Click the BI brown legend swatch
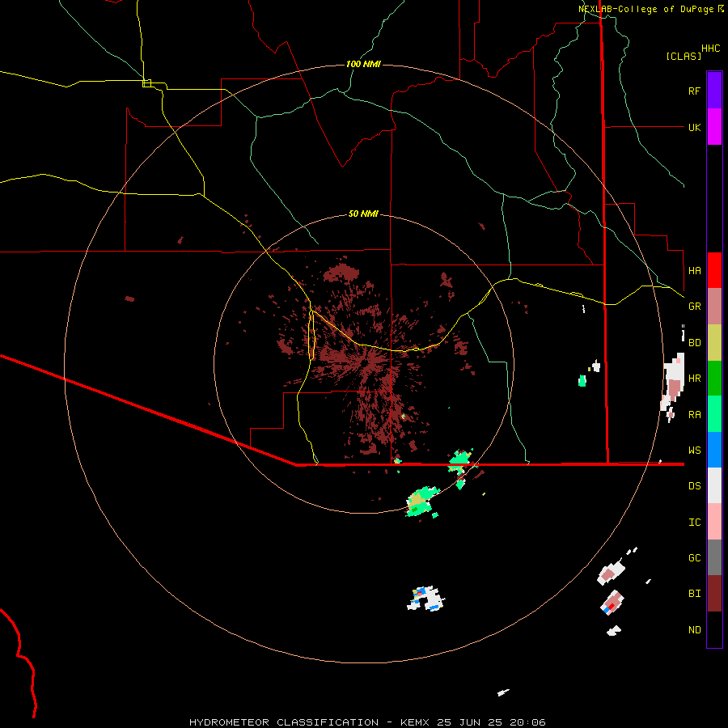The width and height of the screenshot is (728, 728). (x=714, y=594)
